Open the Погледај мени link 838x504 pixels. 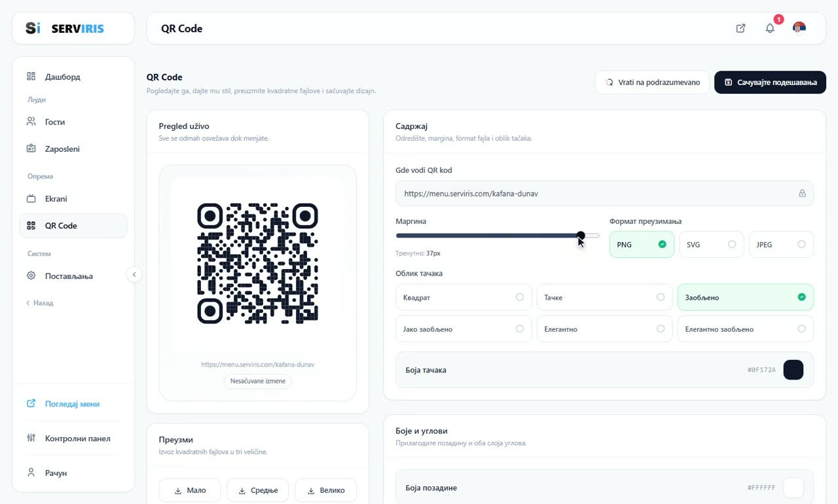(73, 404)
